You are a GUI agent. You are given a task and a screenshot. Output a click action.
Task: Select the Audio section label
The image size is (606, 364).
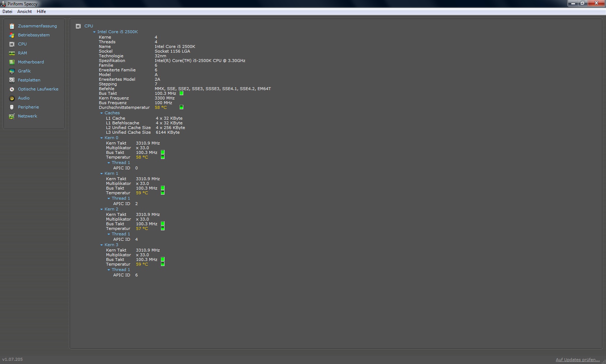pos(24,98)
